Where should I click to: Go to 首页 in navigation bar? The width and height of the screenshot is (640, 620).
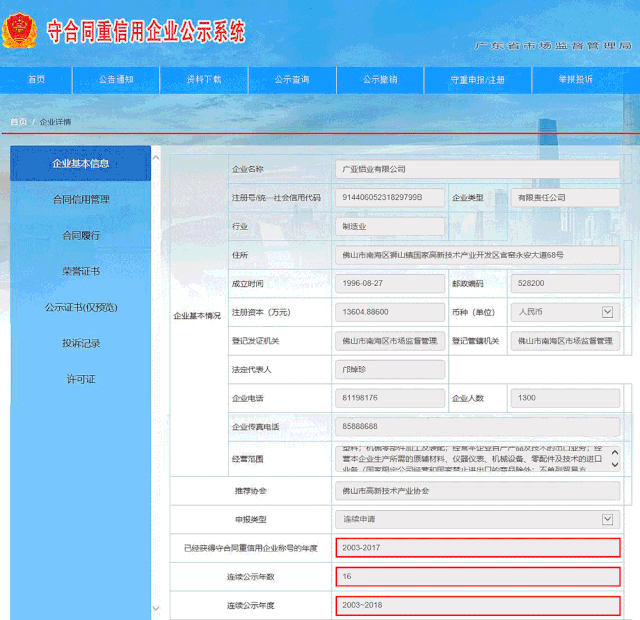(x=36, y=79)
